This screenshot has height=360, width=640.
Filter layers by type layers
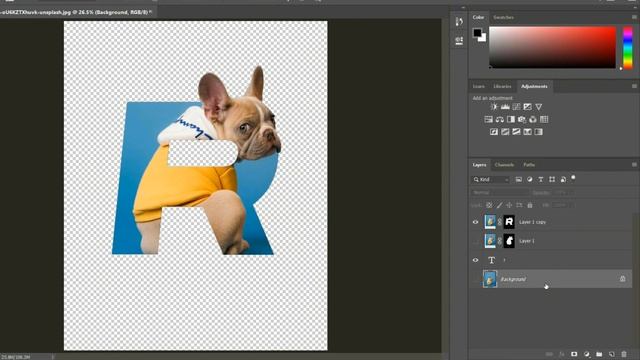click(x=540, y=180)
